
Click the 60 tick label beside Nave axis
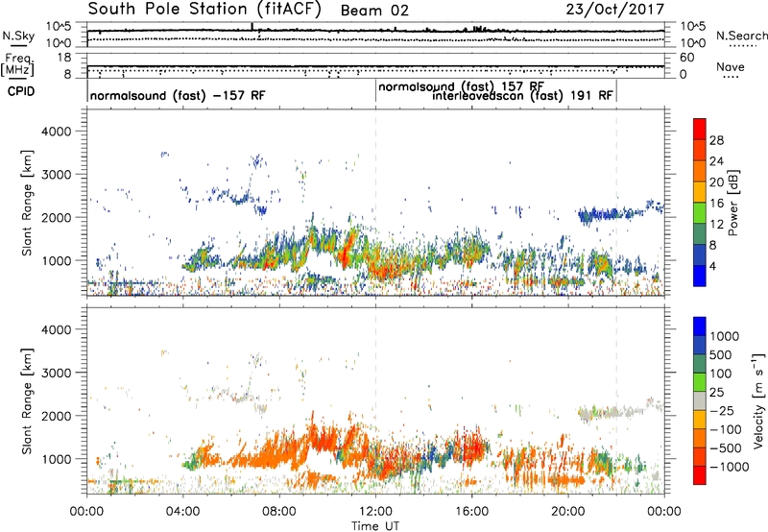[687, 58]
